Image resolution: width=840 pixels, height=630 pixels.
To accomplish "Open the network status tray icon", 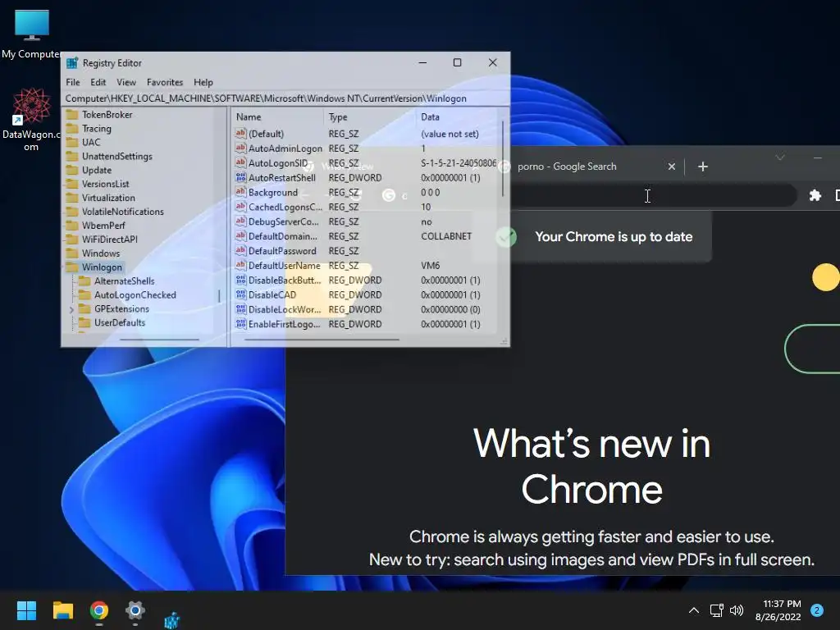I will coord(716,610).
